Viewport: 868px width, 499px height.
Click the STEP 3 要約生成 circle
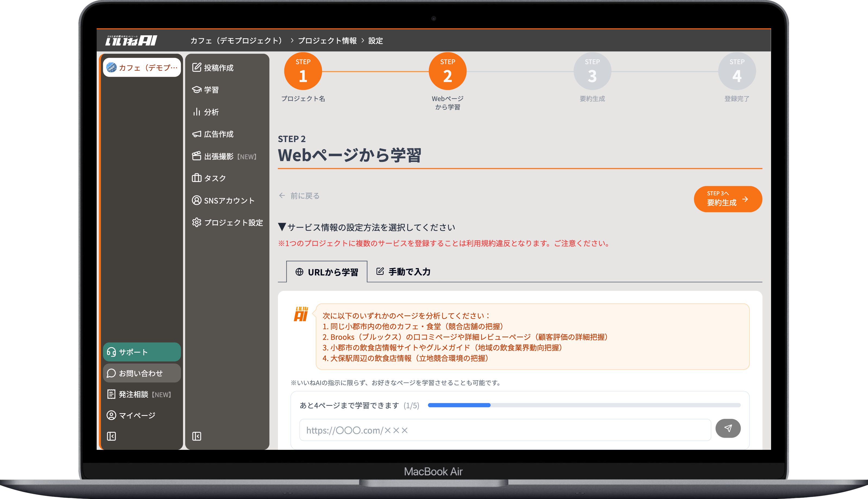(x=592, y=71)
